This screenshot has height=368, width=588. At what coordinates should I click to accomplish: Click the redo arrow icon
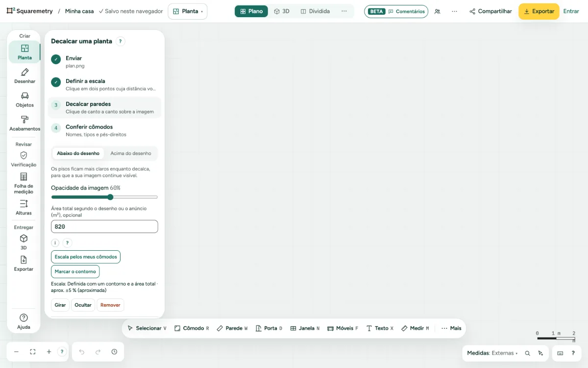coord(98,352)
